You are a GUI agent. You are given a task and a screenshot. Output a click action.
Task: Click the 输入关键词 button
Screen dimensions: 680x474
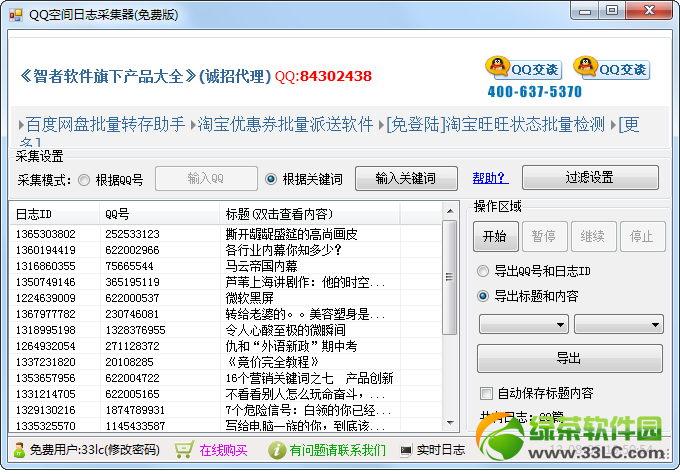pyautogui.click(x=406, y=178)
